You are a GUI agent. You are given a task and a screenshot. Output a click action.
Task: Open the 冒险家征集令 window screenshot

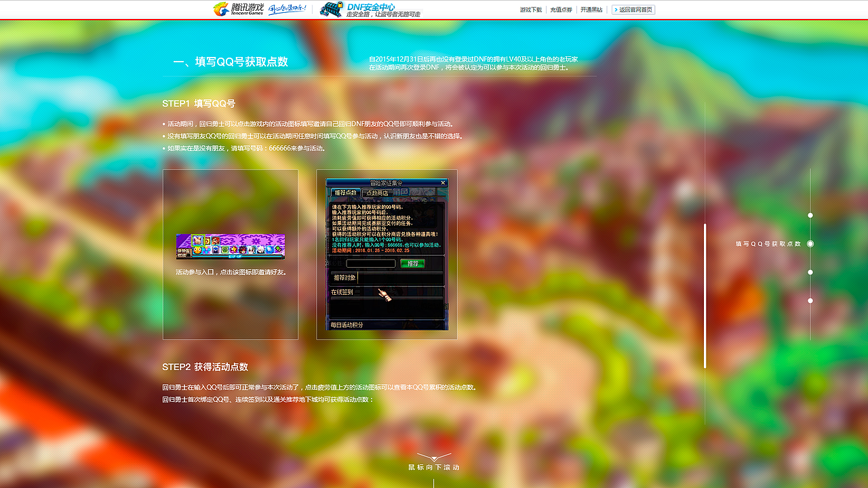(x=387, y=255)
